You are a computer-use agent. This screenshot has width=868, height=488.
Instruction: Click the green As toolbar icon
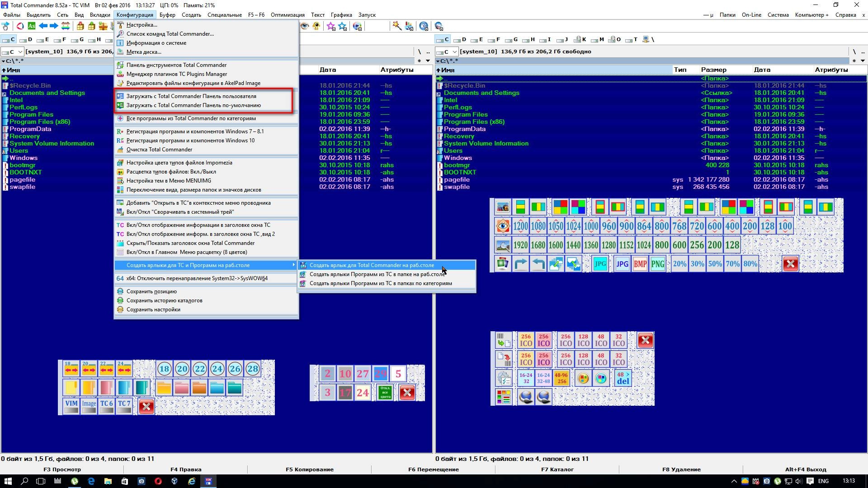click(32, 26)
